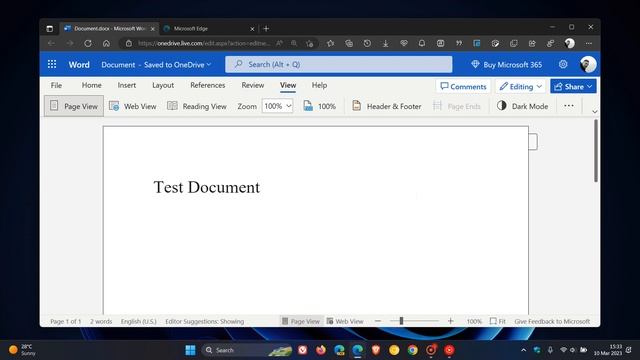Screen dimensions: 640x360
Task: Click the Test Document text
Action: coord(207,187)
